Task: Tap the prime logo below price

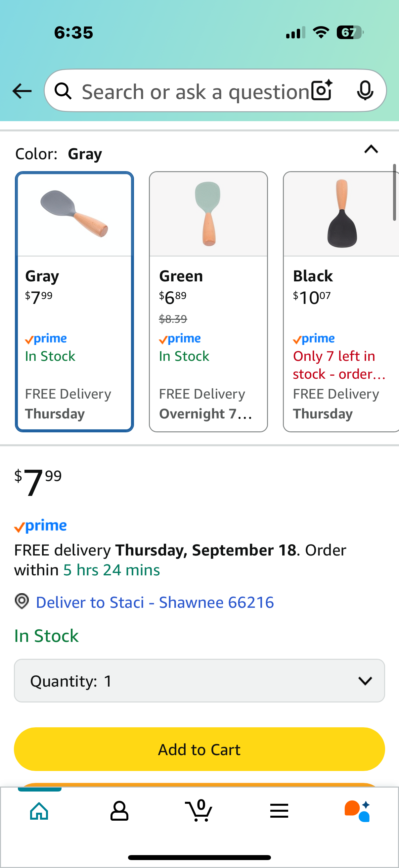Action: [40, 526]
